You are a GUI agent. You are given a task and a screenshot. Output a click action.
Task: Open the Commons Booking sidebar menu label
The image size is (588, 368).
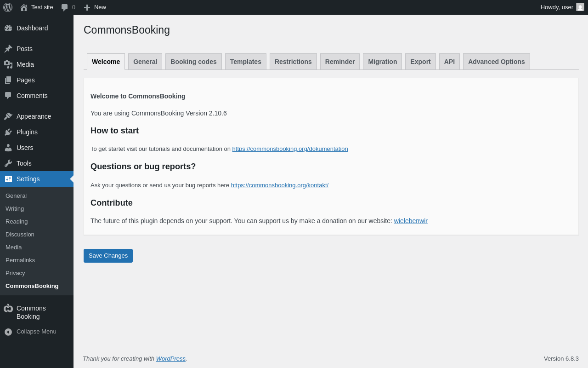pyautogui.click(x=31, y=312)
